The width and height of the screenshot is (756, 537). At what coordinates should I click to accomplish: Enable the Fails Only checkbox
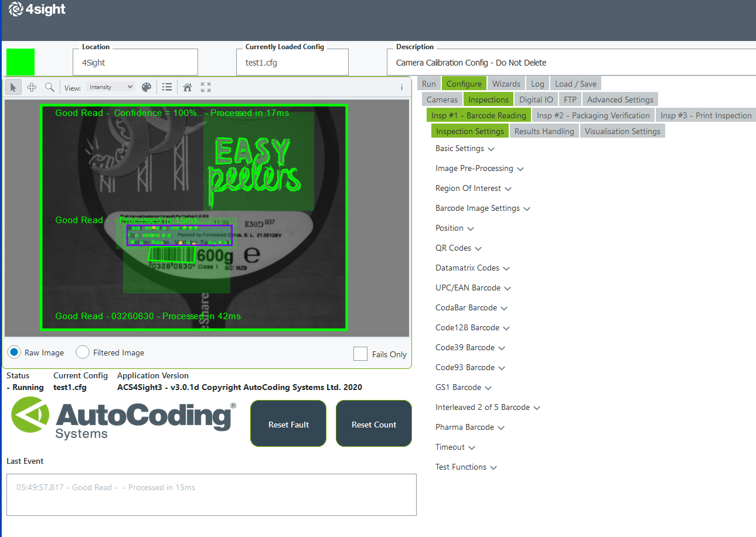point(360,354)
